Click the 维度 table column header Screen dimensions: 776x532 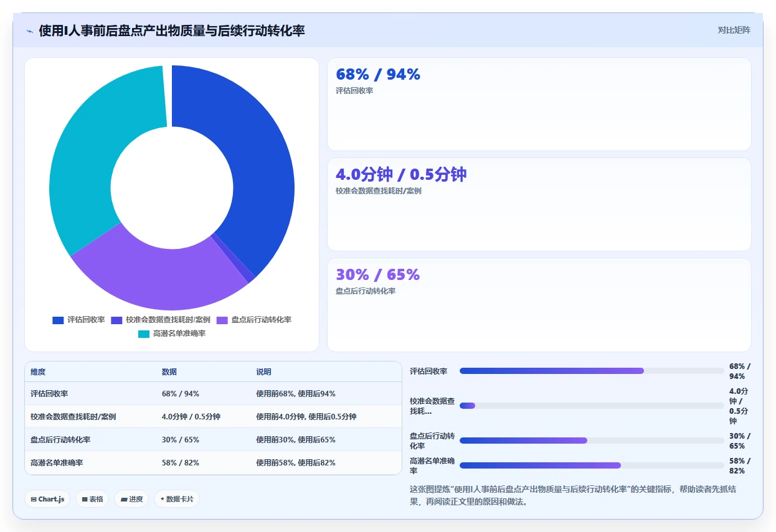38,372
